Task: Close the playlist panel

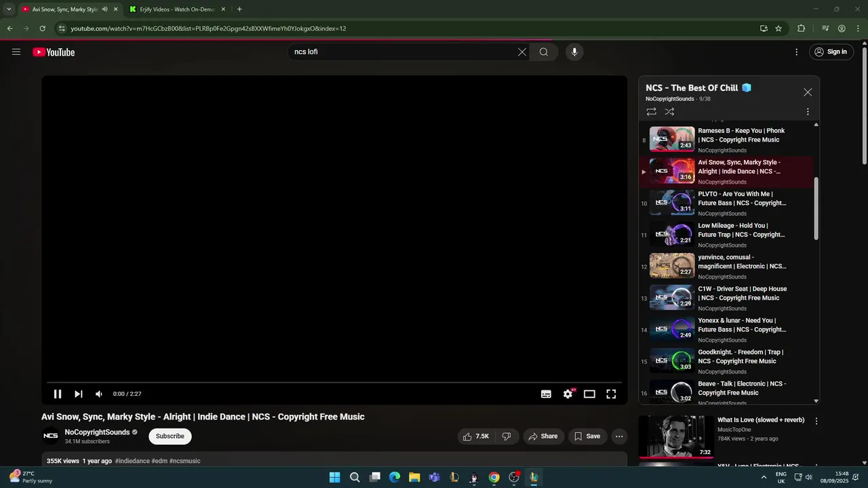Action: click(808, 92)
